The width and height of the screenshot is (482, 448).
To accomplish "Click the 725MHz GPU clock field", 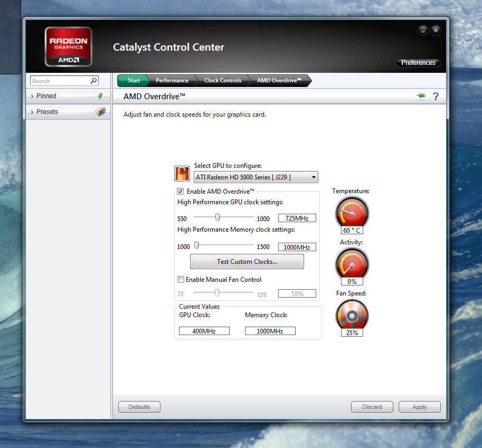I will pos(297,218).
